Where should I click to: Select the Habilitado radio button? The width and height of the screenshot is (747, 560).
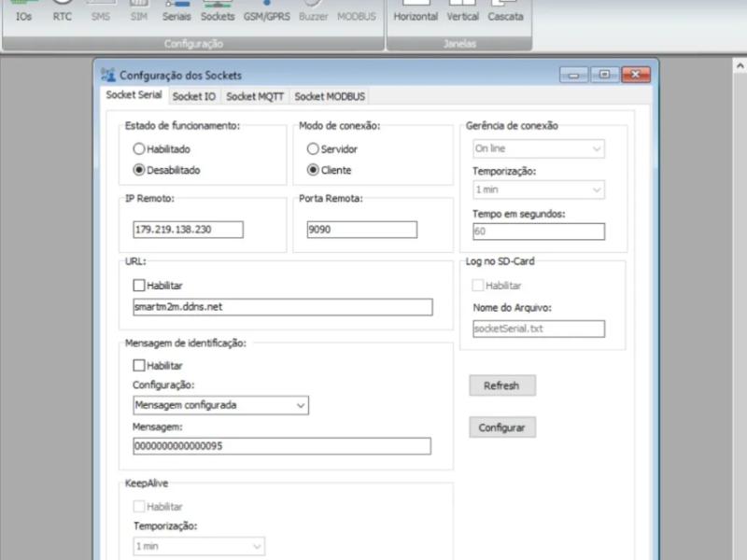tap(139, 148)
